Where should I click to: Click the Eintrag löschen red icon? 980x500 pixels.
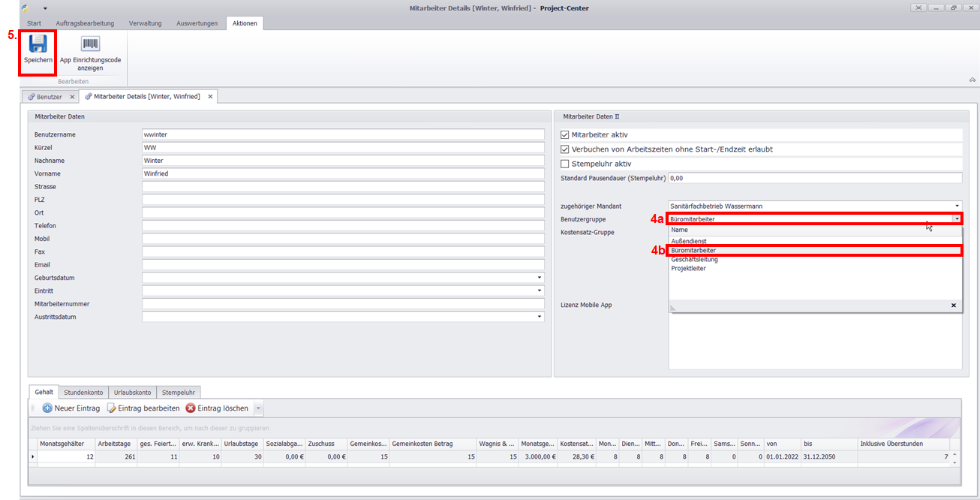point(191,408)
